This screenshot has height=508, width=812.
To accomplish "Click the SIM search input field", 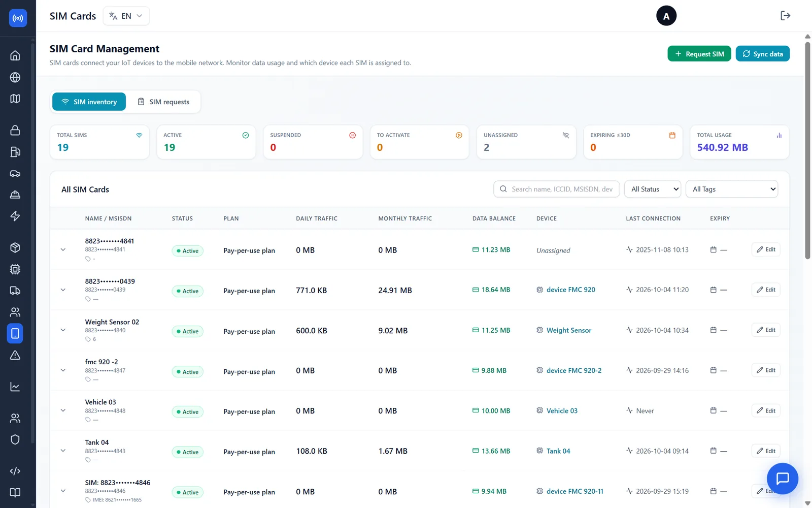I will [556, 189].
